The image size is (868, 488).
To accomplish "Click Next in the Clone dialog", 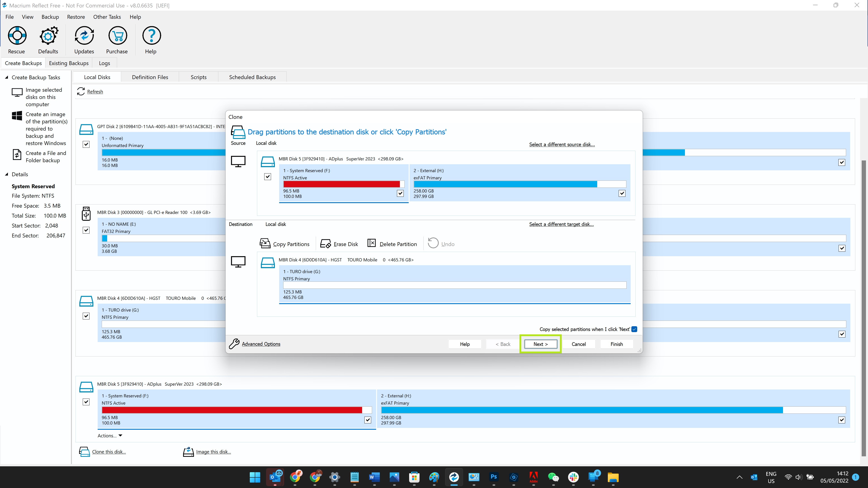I will 540,344.
